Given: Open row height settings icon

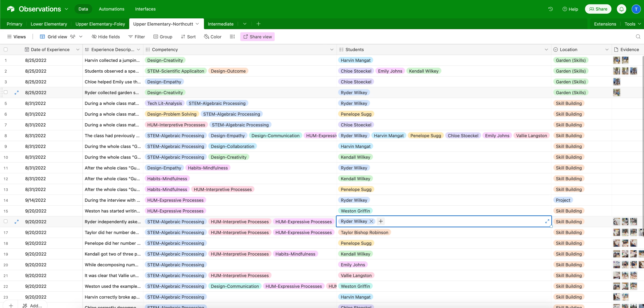Looking at the screenshot, I should [232, 37].
